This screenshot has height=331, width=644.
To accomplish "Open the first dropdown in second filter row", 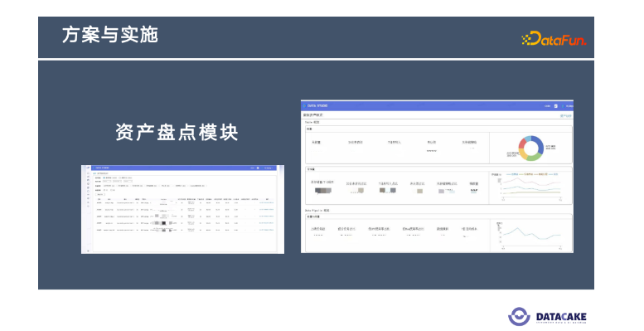I will 107,181.
